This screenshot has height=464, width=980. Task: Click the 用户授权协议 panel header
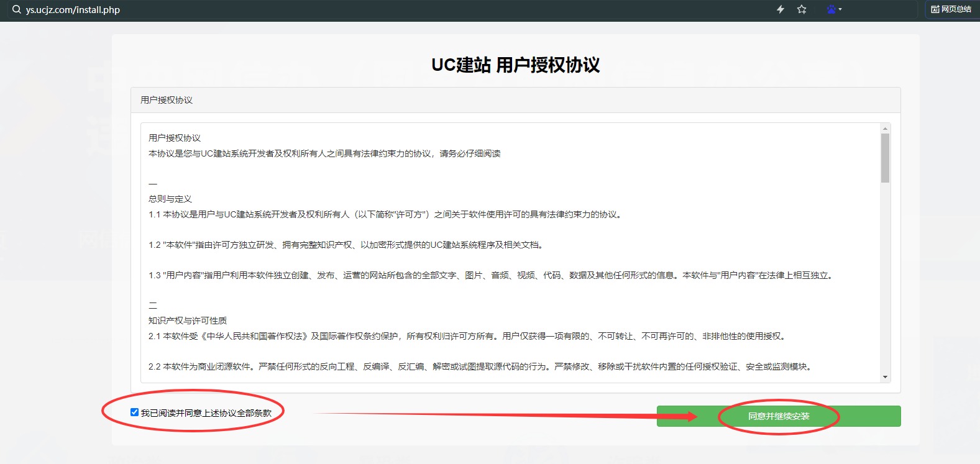[x=516, y=100]
